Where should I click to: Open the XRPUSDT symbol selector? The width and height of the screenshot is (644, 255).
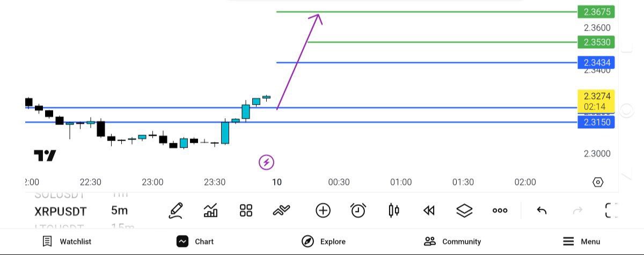tap(61, 211)
